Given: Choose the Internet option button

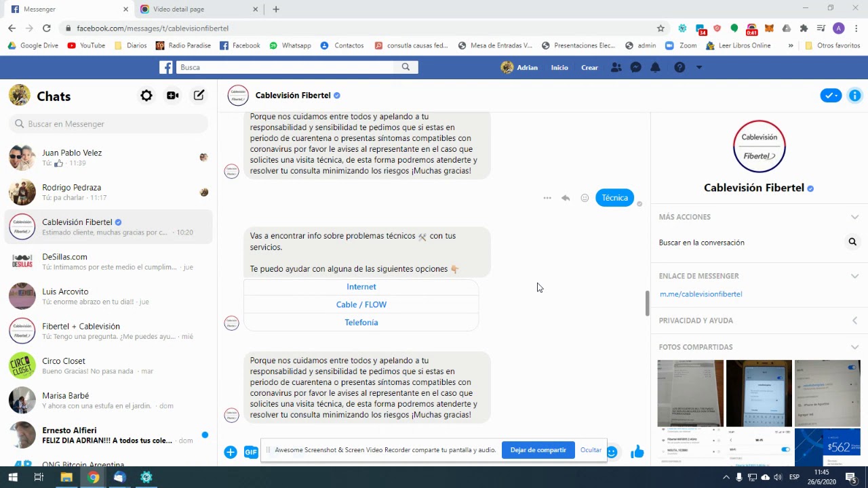Looking at the screenshot, I should [361, 287].
